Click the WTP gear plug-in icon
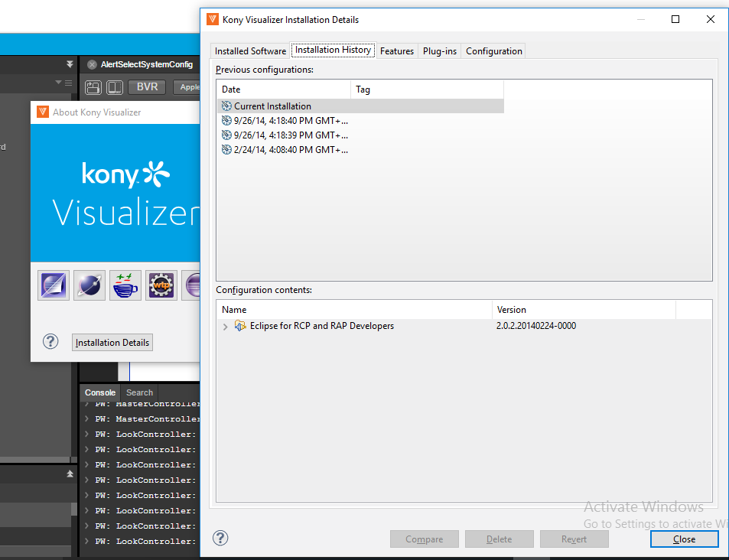 (x=161, y=285)
